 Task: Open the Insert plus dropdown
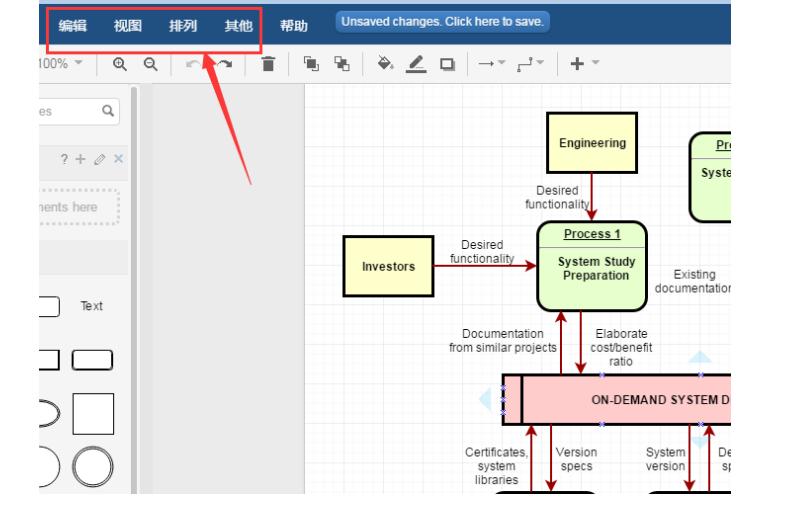[584, 64]
